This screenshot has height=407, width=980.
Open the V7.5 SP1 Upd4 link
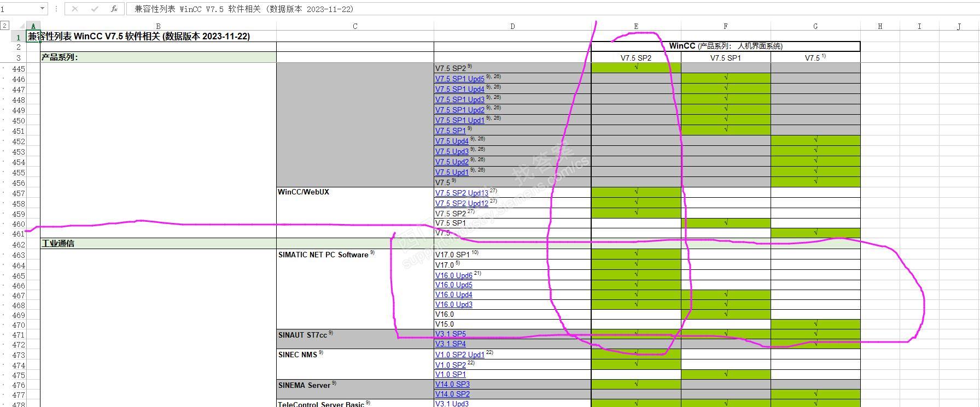click(x=460, y=89)
